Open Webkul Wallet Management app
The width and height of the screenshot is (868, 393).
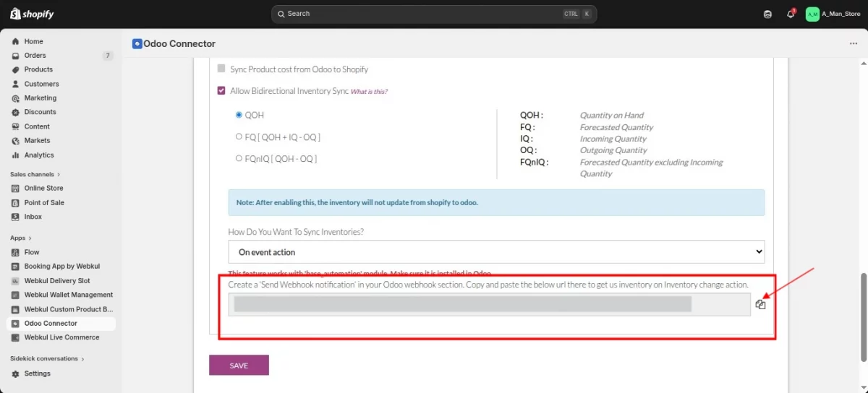[x=69, y=295]
